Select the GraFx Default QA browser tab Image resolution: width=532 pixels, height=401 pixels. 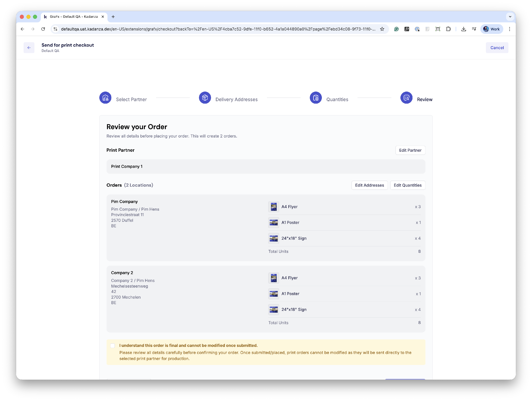coord(74,17)
